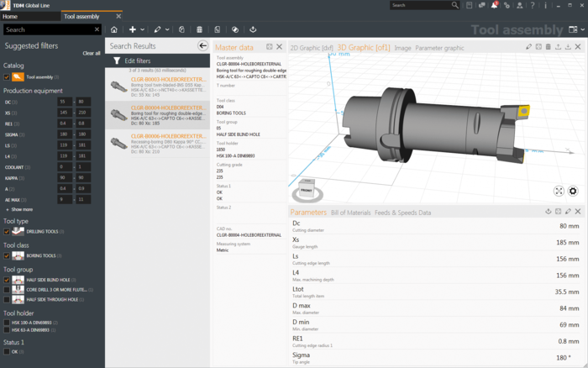
Task: Select the CLGR-B0006-HOLEBOREEXTER result
Action: coord(158,144)
